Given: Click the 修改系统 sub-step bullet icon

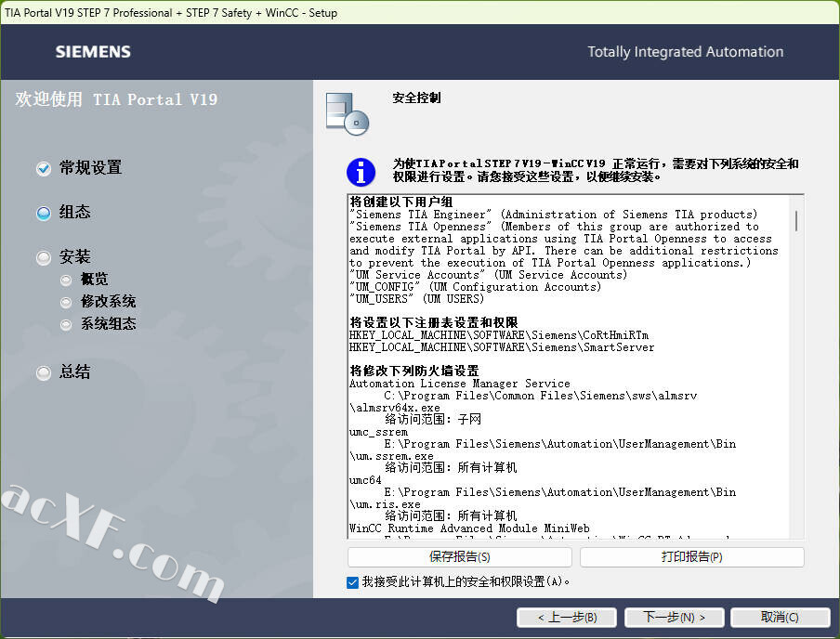Looking at the screenshot, I should click(x=66, y=302).
